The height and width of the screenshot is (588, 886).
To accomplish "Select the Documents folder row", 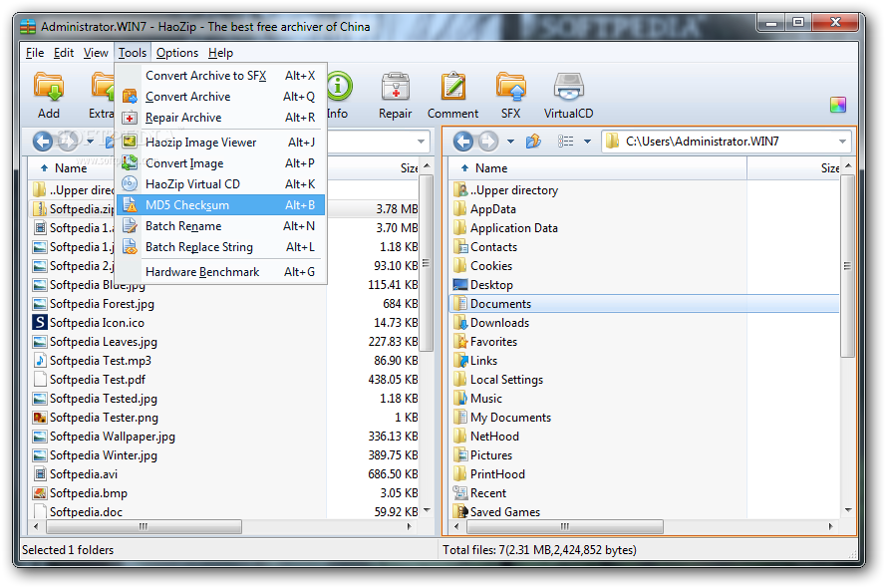I will (645, 304).
